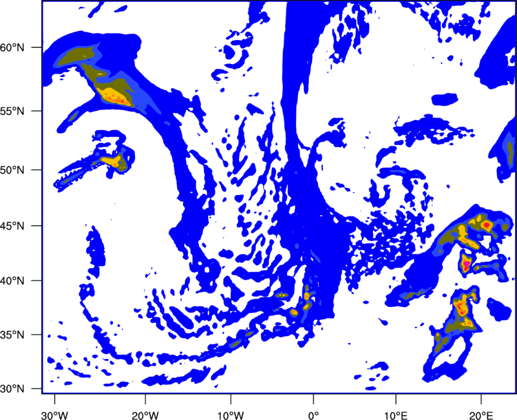Click the 60°N latitude label
The width and height of the screenshot is (517, 420).
[12, 47]
